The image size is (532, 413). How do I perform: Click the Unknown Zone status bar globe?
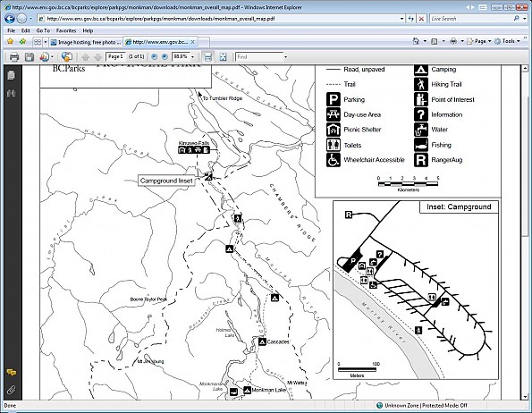[380, 405]
